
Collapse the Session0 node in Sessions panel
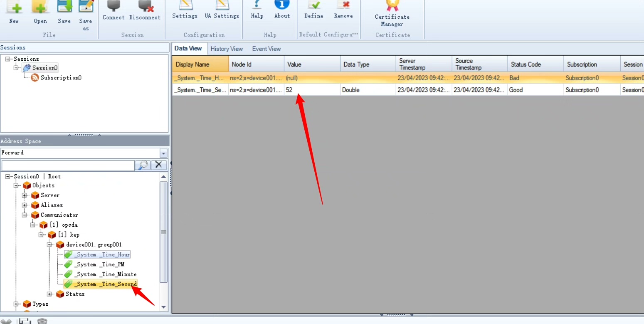tap(16, 67)
